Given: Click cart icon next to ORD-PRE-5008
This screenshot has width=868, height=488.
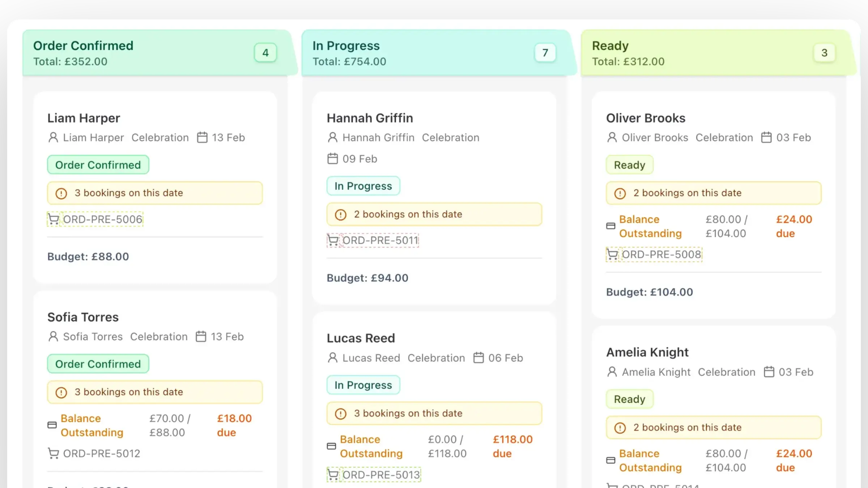Looking at the screenshot, I should pos(612,254).
